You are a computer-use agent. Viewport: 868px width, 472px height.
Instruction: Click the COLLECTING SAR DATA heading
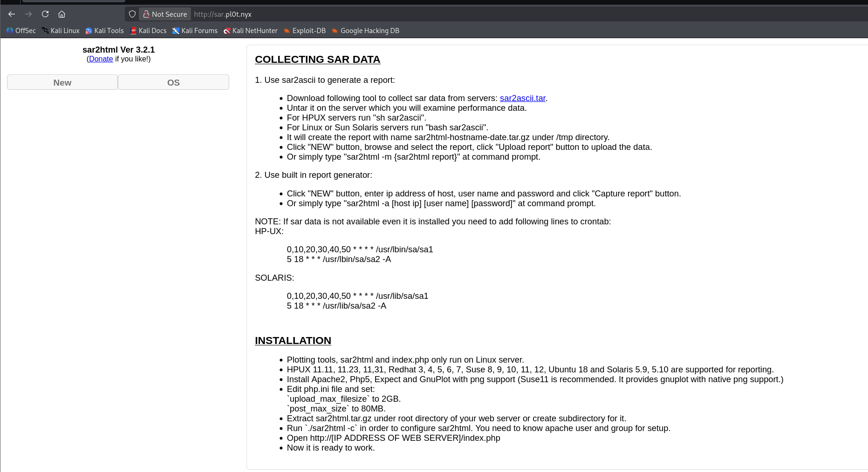(317, 60)
